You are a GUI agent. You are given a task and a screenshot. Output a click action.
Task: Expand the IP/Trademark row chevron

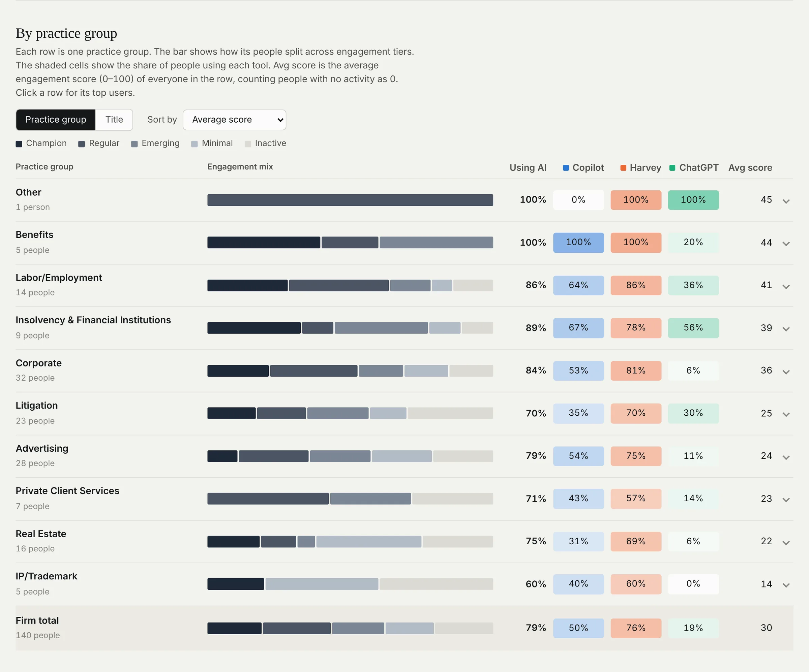(x=786, y=585)
